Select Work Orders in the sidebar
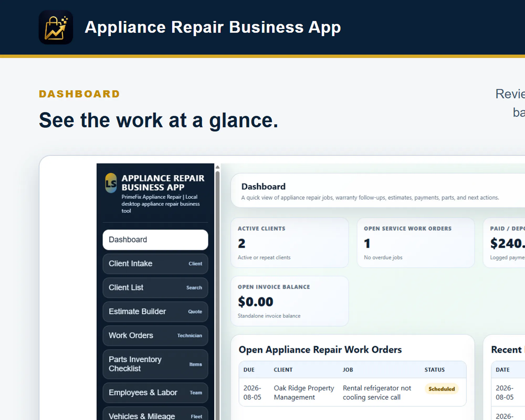The width and height of the screenshot is (525, 420). pos(155,335)
